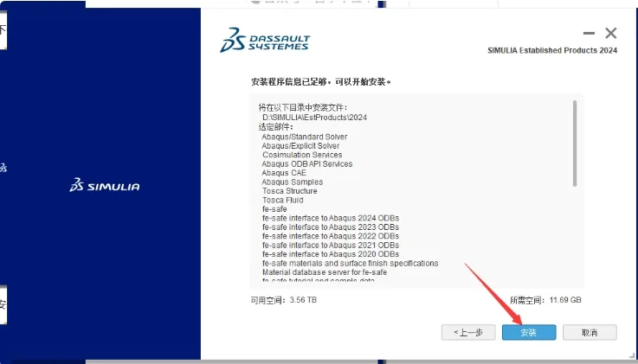Click the 安装程序信息已足够 heading

[320, 82]
